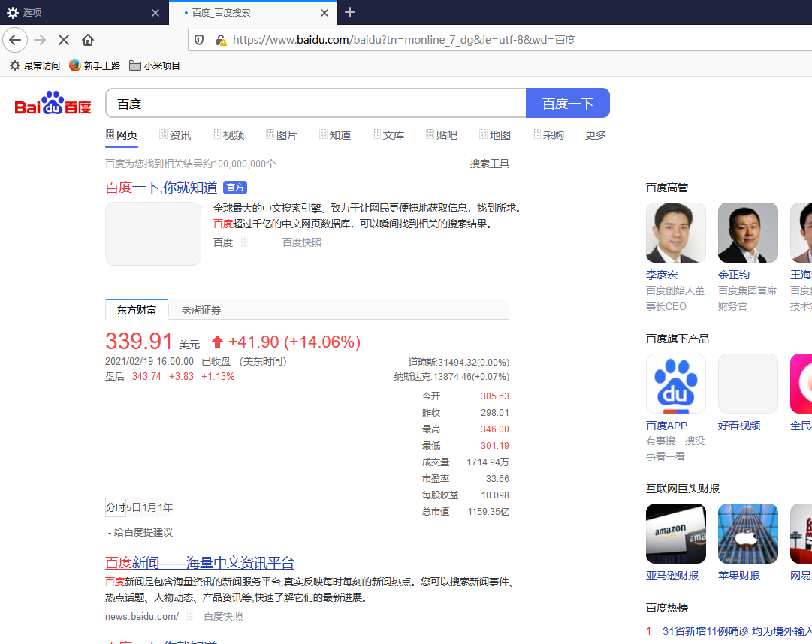Click 给百度提建议 feedback link
812x644 pixels.
tap(143, 532)
